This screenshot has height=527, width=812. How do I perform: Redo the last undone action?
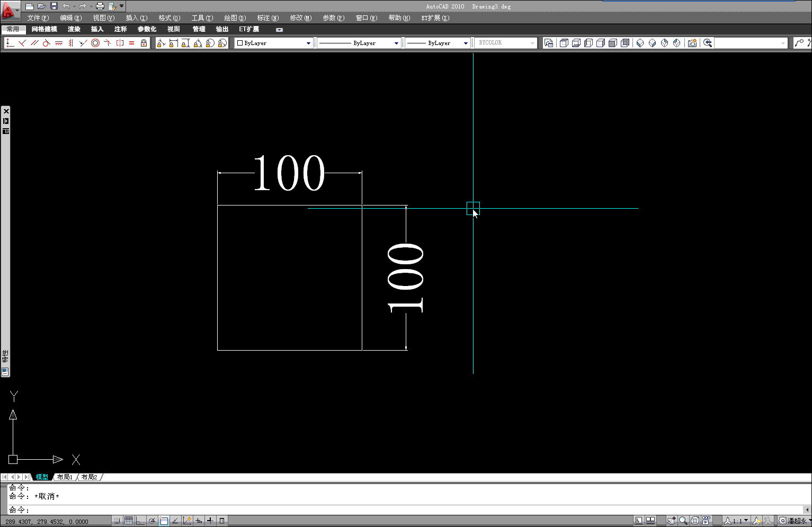(82, 6)
